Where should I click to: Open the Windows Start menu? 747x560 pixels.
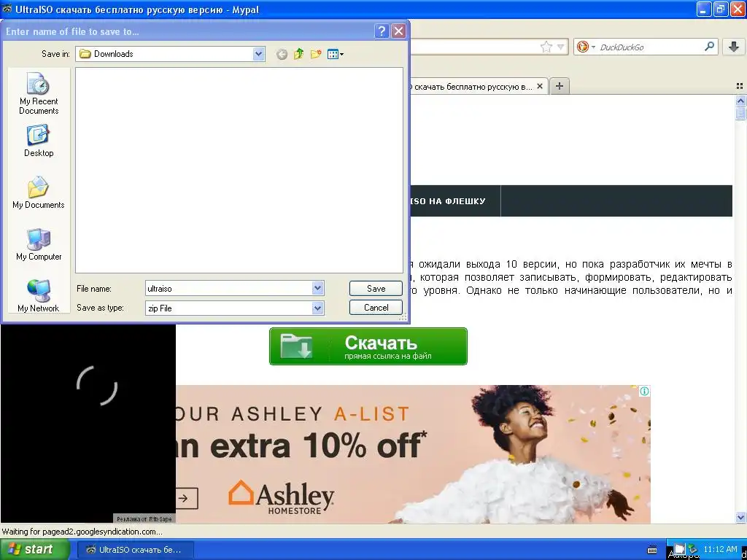[x=35, y=550]
